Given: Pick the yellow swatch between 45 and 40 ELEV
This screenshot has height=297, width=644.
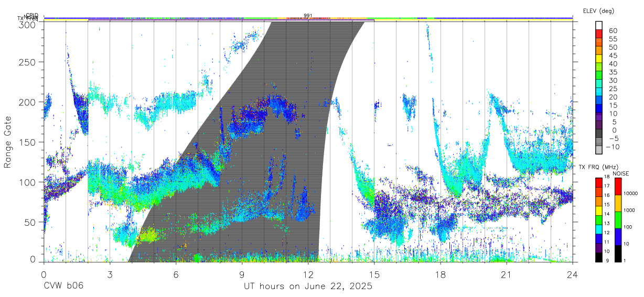Looking at the screenshot, I should [599, 59].
